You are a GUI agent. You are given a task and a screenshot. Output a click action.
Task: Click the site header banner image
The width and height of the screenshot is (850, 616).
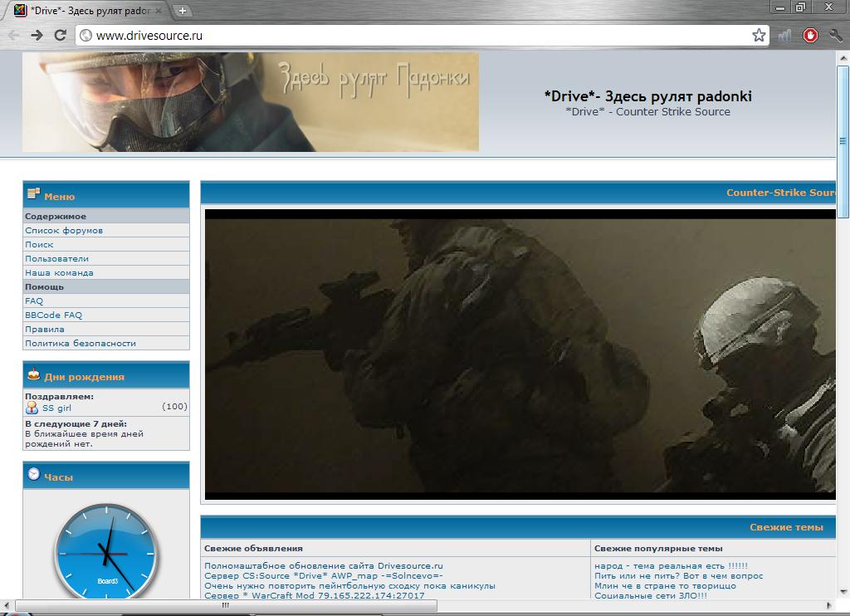(x=251, y=102)
